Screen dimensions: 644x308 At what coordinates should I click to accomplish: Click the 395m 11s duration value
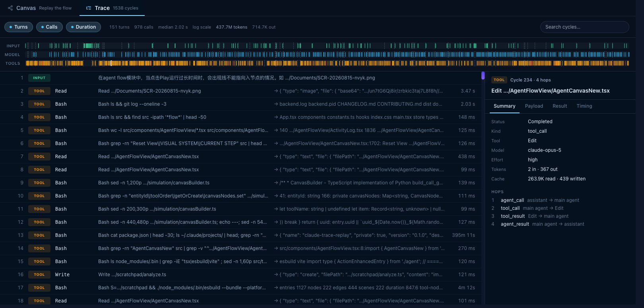[x=464, y=235]
